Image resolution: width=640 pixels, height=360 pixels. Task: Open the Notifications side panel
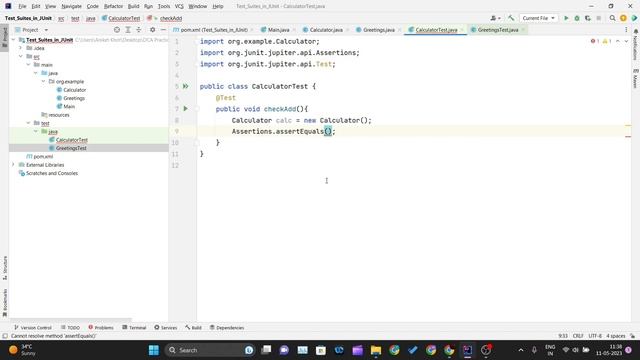click(636, 44)
